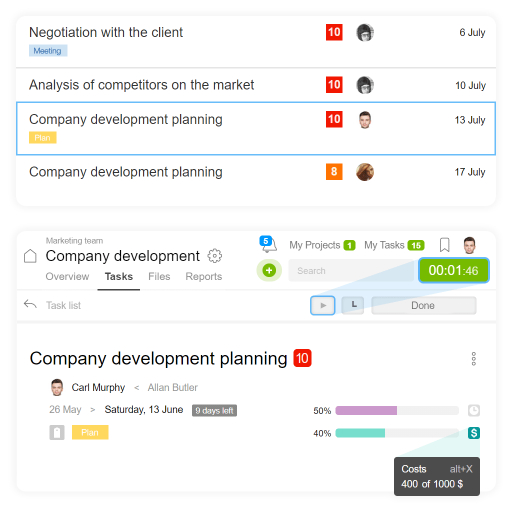Switch to the Overview tab
Screen dimensions: 512x512
[x=67, y=276]
